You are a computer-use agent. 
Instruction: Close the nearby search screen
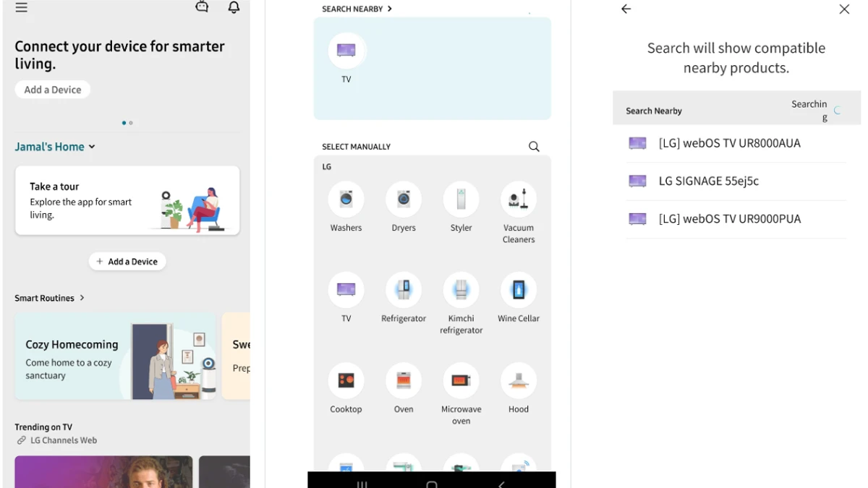point(844,9)
